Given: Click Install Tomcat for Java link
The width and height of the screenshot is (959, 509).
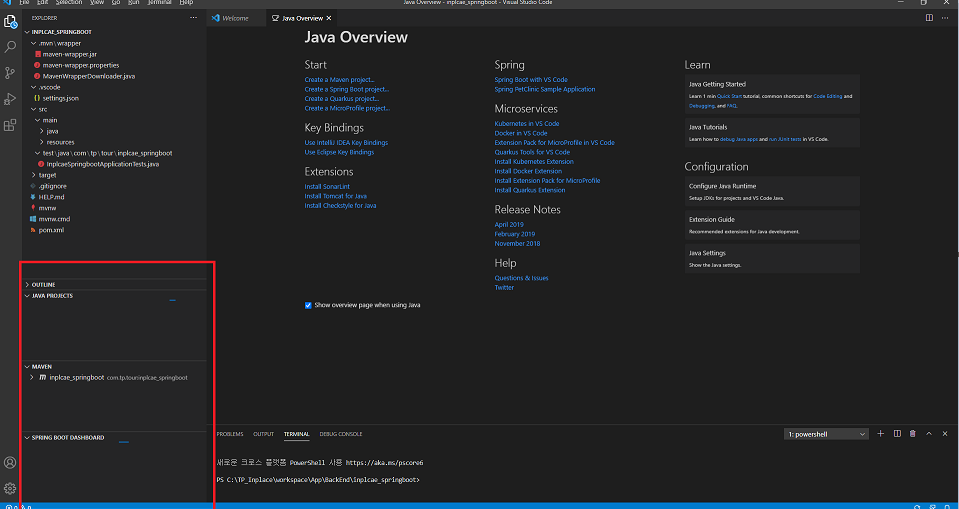Looking at the screenshot, I should point(336,196).
